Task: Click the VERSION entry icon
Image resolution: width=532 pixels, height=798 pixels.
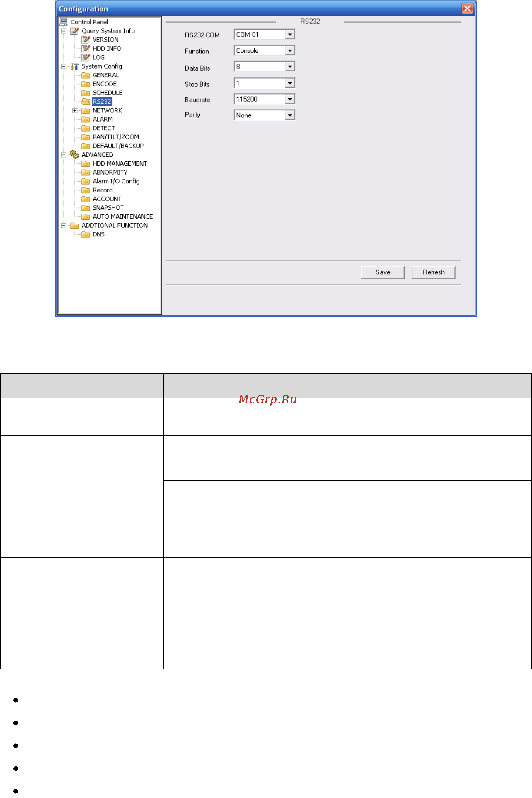Action: [x=86, y=40]
